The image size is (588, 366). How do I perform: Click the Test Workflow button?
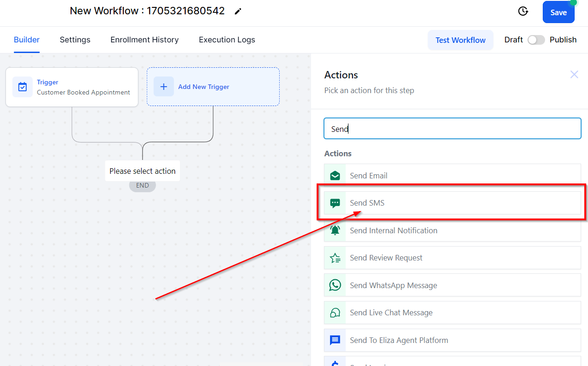tap(461, 40)
